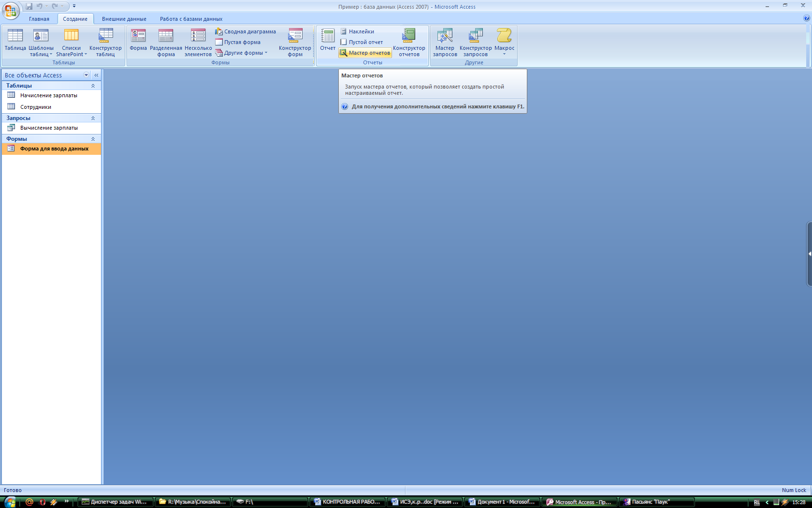Create a form using the Форма icon
812x508 pixels.
click(x=138, y=40)
